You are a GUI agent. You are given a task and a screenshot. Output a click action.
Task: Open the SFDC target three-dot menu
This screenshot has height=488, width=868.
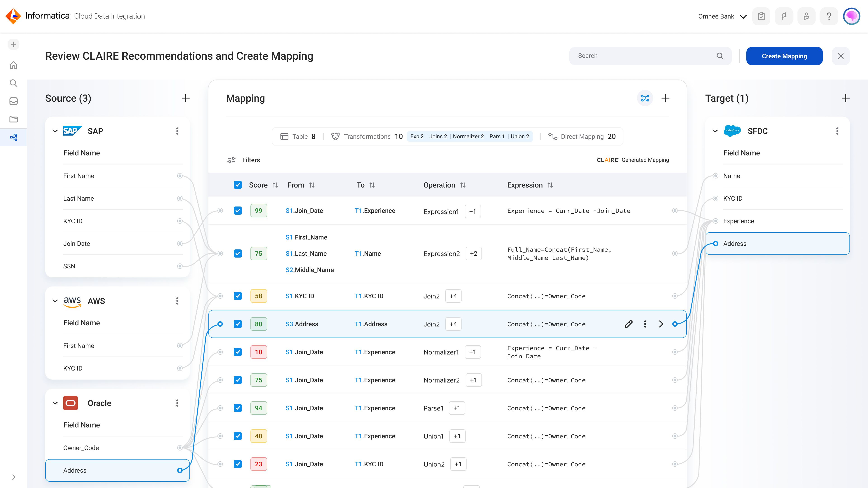(x=837, y=131)
